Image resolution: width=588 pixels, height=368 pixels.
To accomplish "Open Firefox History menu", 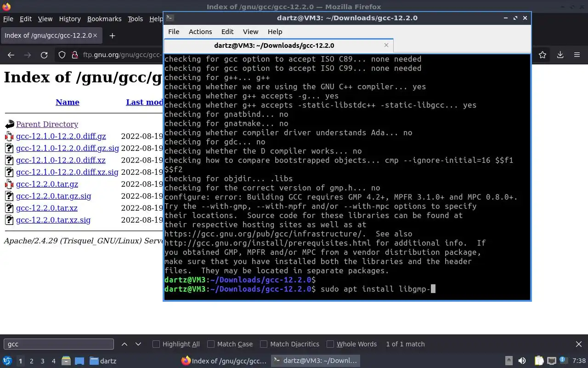I will [x=70, y=19].
